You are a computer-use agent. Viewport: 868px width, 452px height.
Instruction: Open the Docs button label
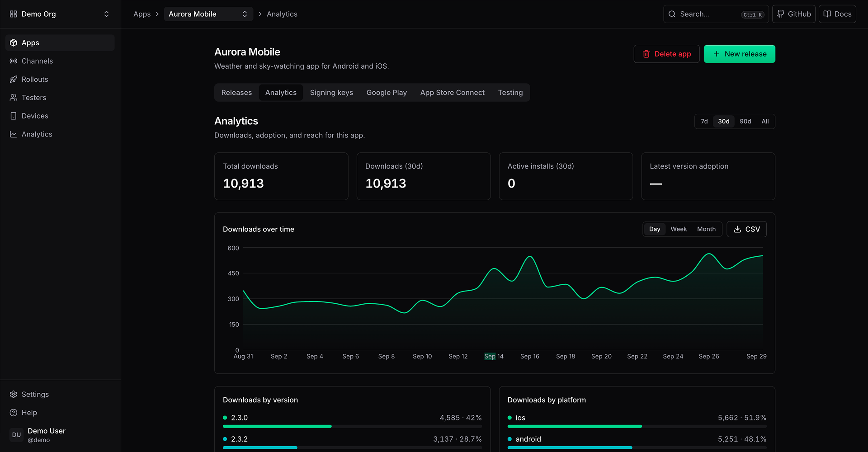(x=843, y=14)
